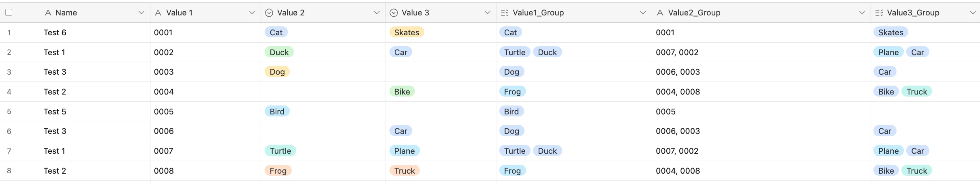The width and height of the screenshot is (980, 185).
Task: Click the green Duck tag in Value 2
Action: click(x=279, y=52)
